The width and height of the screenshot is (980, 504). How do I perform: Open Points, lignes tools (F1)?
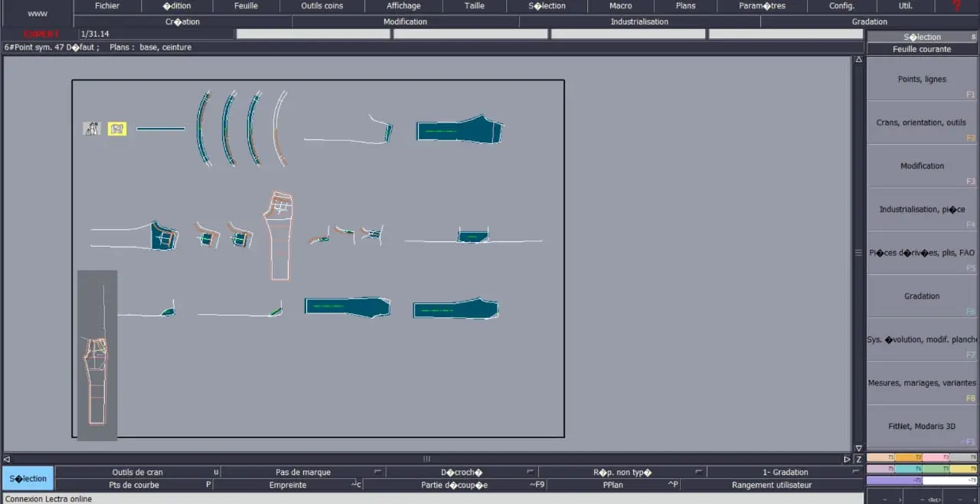click(922, 79)
